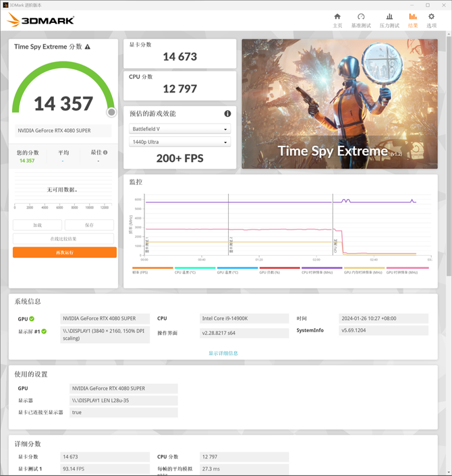This screenshot has height=476, width=452.
Task: Open the 选项 options gear icon
Action: tap(431, 16)
